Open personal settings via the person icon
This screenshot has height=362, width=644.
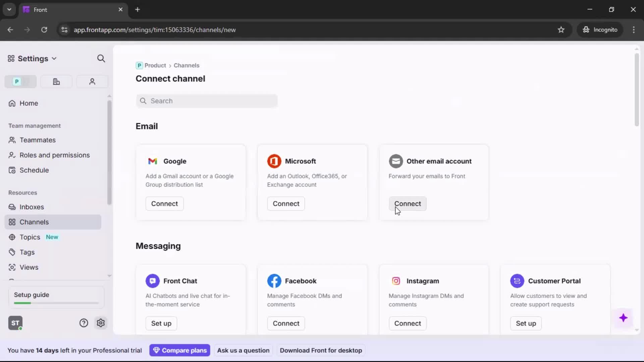pos(92,81)
